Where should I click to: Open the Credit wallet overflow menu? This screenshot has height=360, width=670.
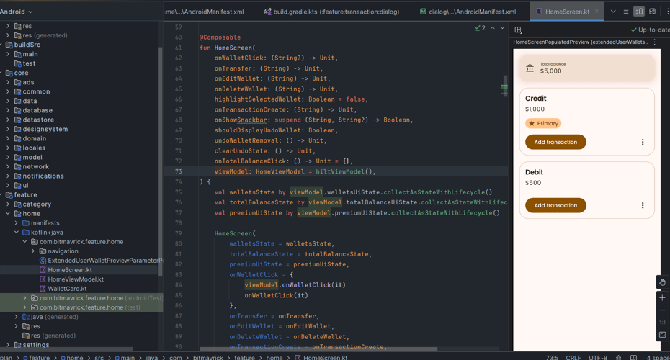pyautogui.click(x=642, y=142)
